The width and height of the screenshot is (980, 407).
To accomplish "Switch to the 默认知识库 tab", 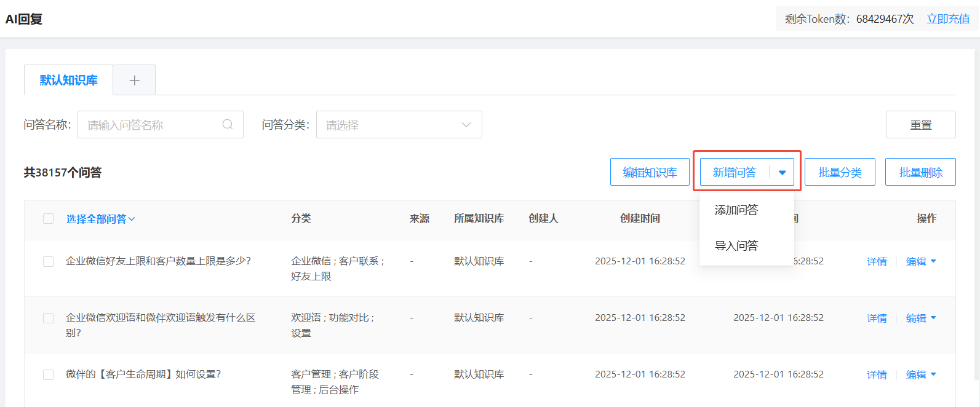I will click(x=68, y=81).
